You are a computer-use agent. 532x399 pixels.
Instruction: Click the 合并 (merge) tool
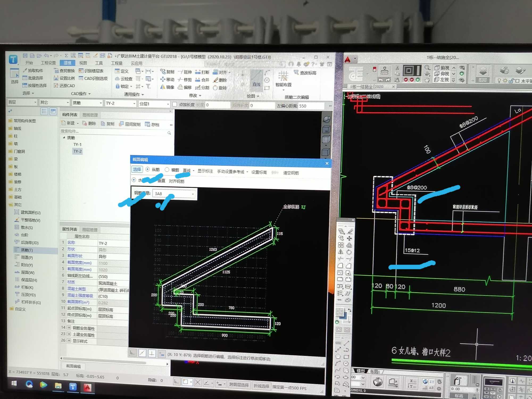202,80
